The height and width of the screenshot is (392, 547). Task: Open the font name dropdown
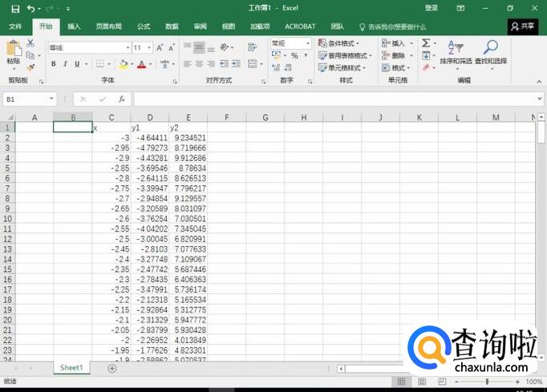(x=128, y=47)
